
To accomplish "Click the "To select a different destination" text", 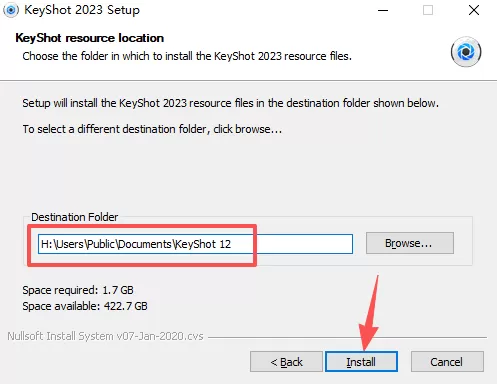I will click(152, 129).
